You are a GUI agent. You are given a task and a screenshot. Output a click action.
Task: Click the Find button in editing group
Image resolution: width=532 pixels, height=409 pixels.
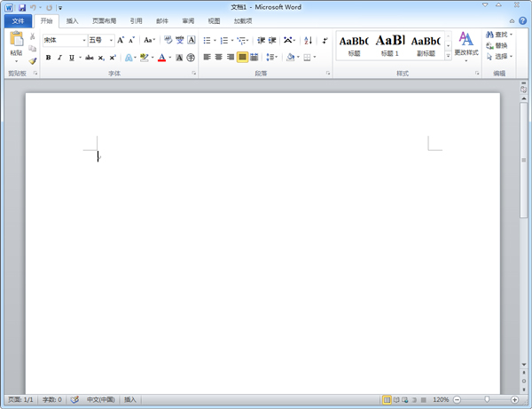(499, 35)
